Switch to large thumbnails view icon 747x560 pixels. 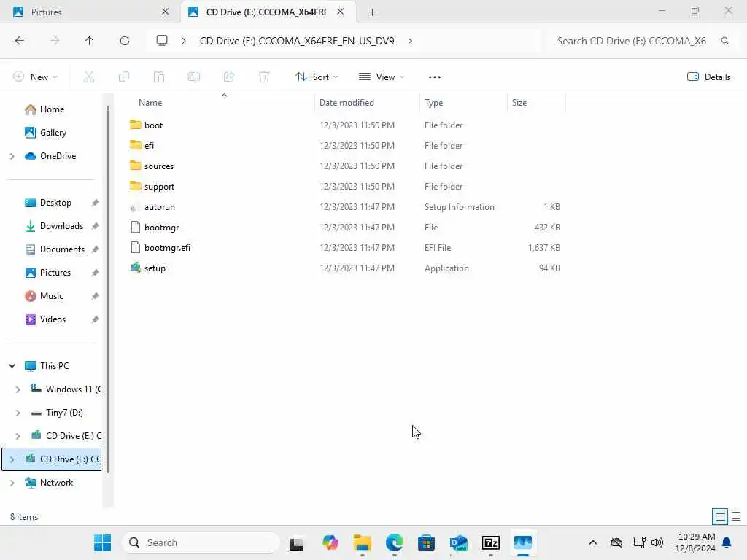click(736, 516)
